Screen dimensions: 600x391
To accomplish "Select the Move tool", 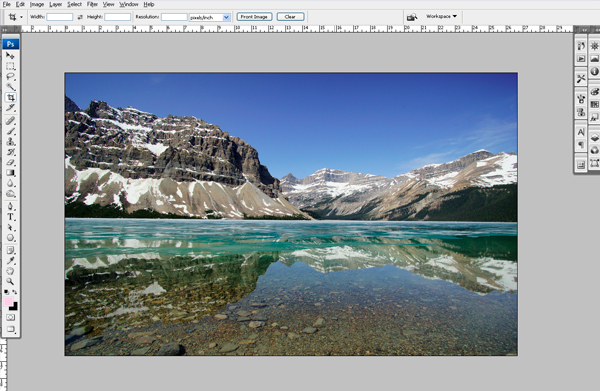I will pos(10,56).
